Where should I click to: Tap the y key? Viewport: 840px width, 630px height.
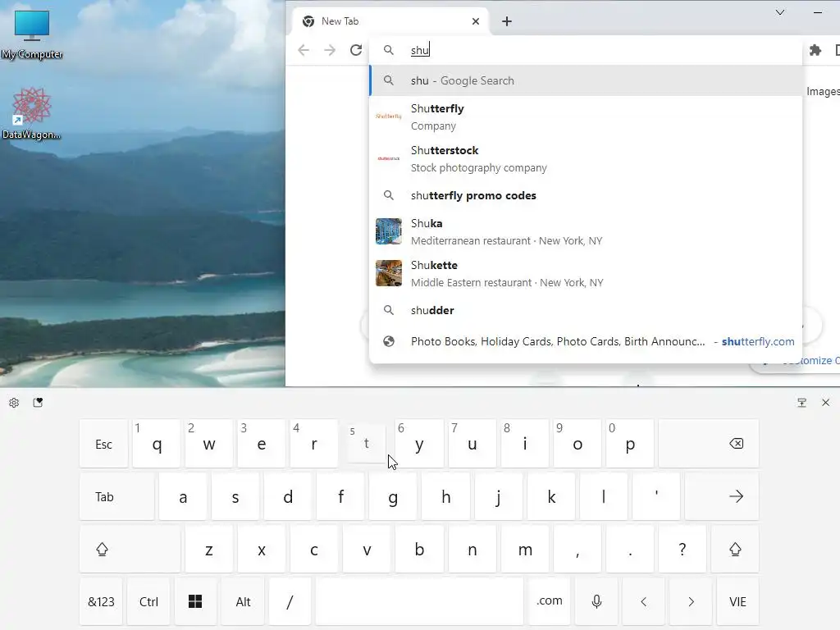click(419, 444)
